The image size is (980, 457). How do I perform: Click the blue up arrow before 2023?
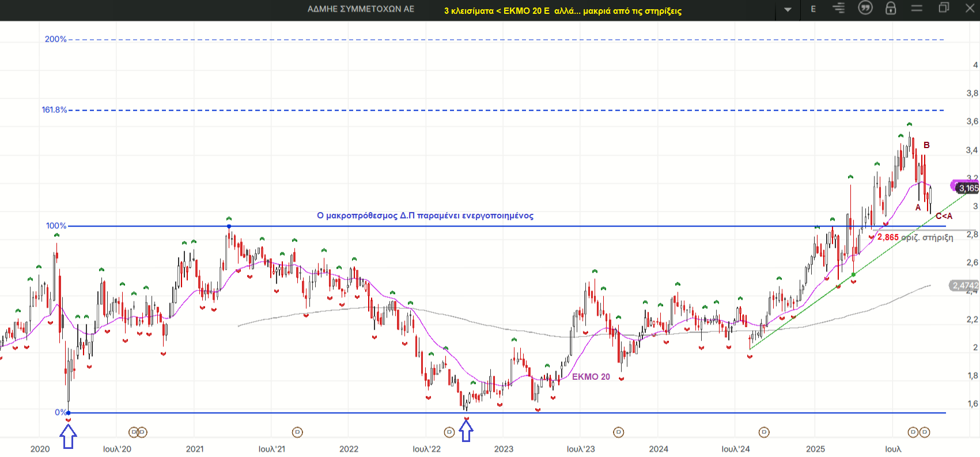[x=466, y=431]
